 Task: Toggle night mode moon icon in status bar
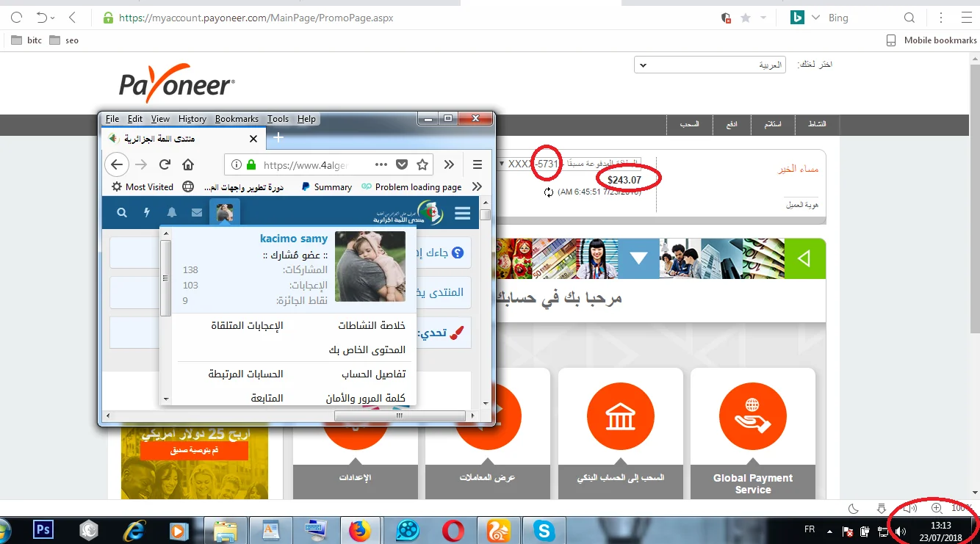click(854, 508)
